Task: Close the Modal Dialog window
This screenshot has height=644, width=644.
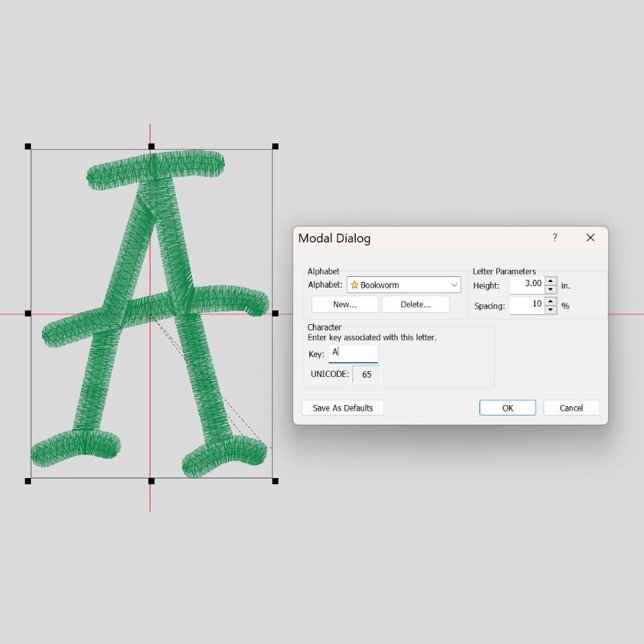Action: coord(591,238)
